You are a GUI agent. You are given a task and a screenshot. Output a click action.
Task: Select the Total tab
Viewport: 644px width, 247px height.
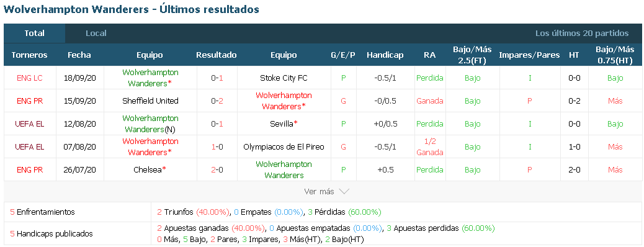coord(35,34)
